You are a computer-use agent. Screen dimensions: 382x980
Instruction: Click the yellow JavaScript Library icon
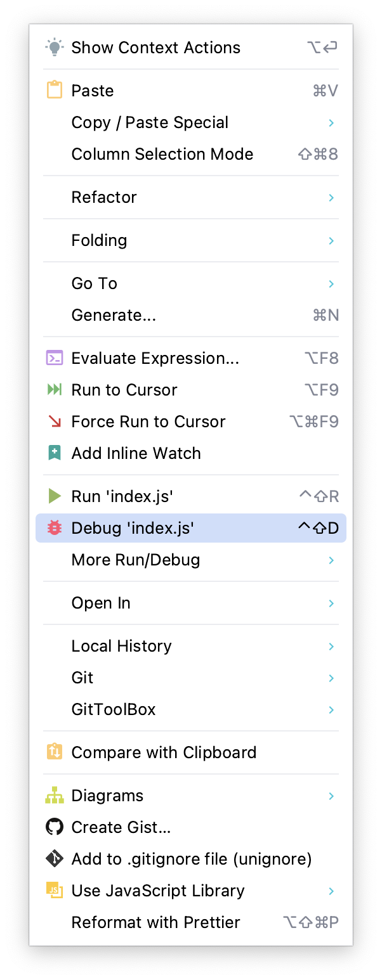pyautogui.click(x=55, y=890)
